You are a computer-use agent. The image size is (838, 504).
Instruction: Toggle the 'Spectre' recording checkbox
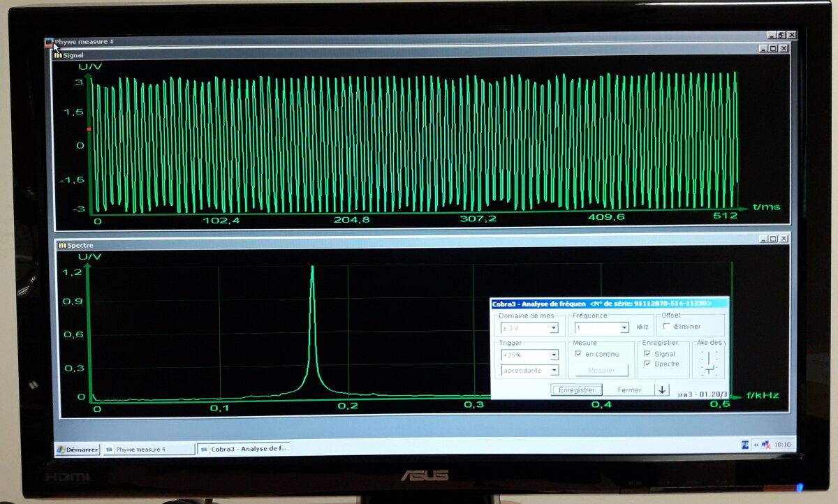click(647, 364)
